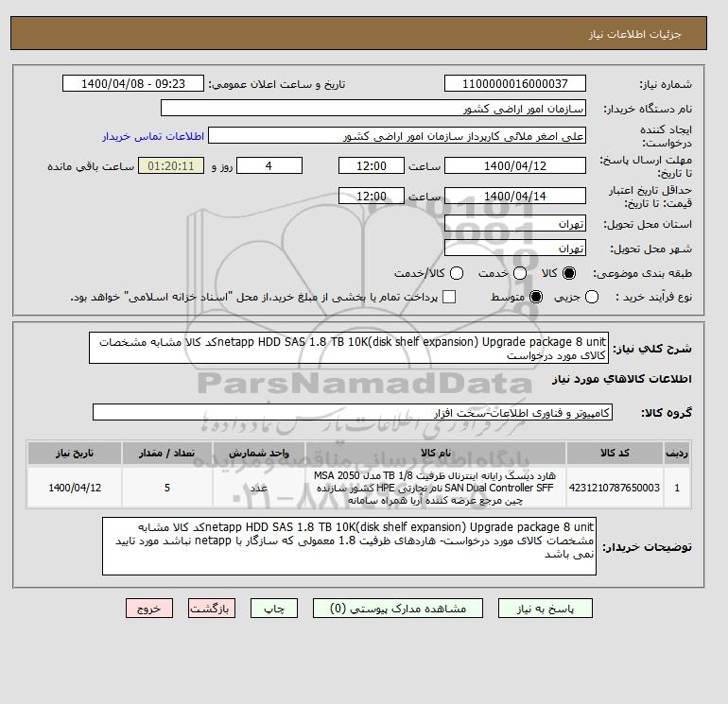Click the شرح کلی نیاز description box

click(349, 348)
